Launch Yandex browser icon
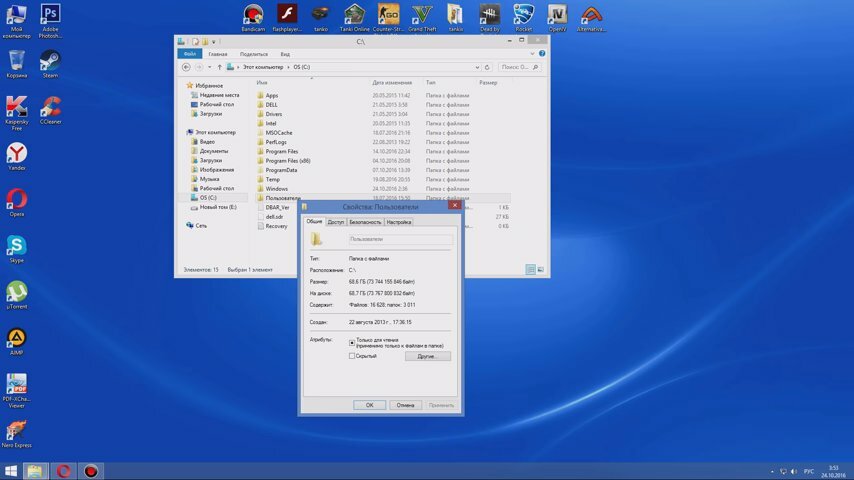The image size is (854, 480). (16, 156)
